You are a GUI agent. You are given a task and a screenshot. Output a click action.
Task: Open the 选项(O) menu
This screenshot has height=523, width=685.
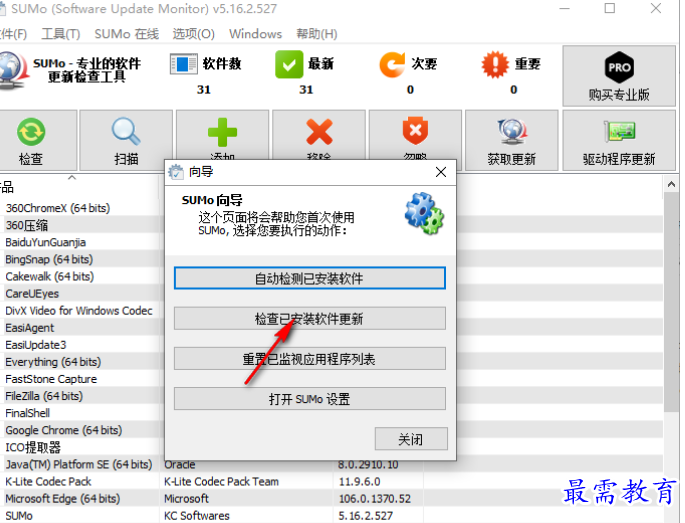[x=194, y=34]
